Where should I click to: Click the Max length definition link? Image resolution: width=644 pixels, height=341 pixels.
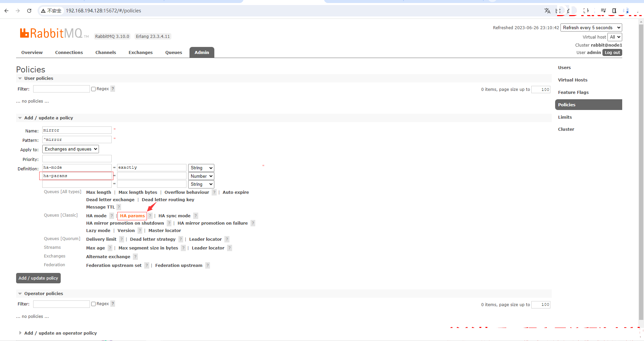pyautogui.click(x=99, y=192)
